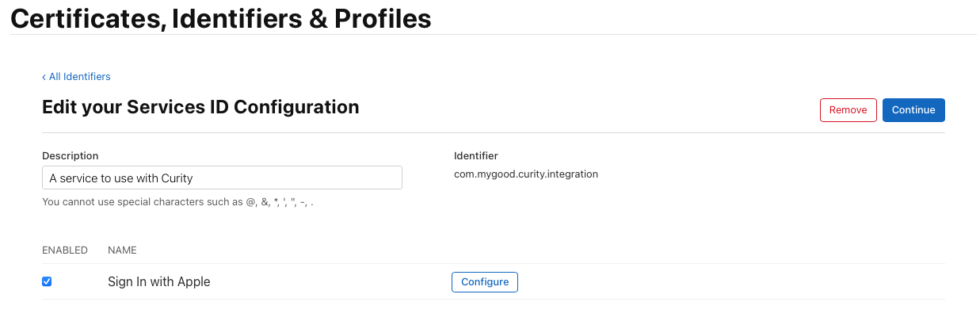The height and width of the screenshot is (321, 980).
Task: Click the NAME column header
Action: click(122, 250)
